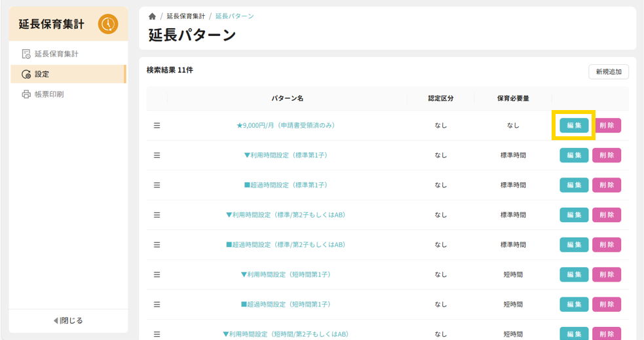This screenshot has height=340, width=644.
Task: Click drag handle for ■超過時間設定（標準第1子）row
Action: click(157, 185)
